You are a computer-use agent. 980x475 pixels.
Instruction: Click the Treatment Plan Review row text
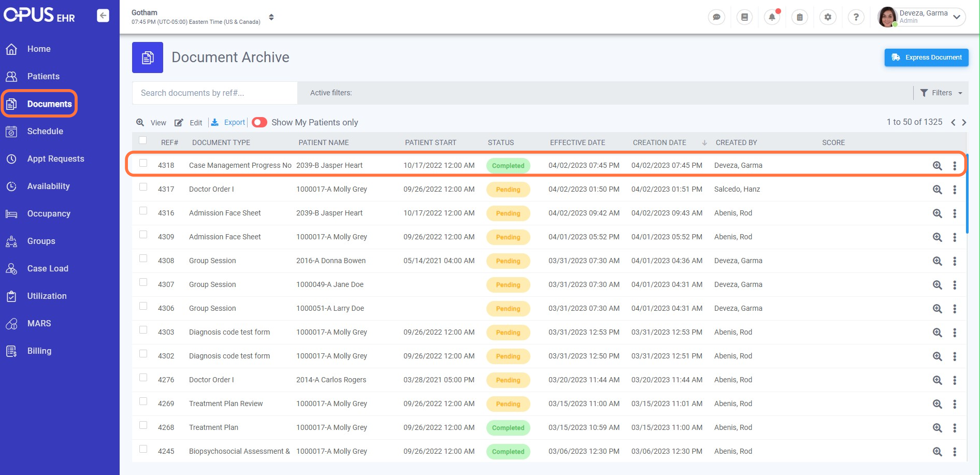tap(226, 404)
